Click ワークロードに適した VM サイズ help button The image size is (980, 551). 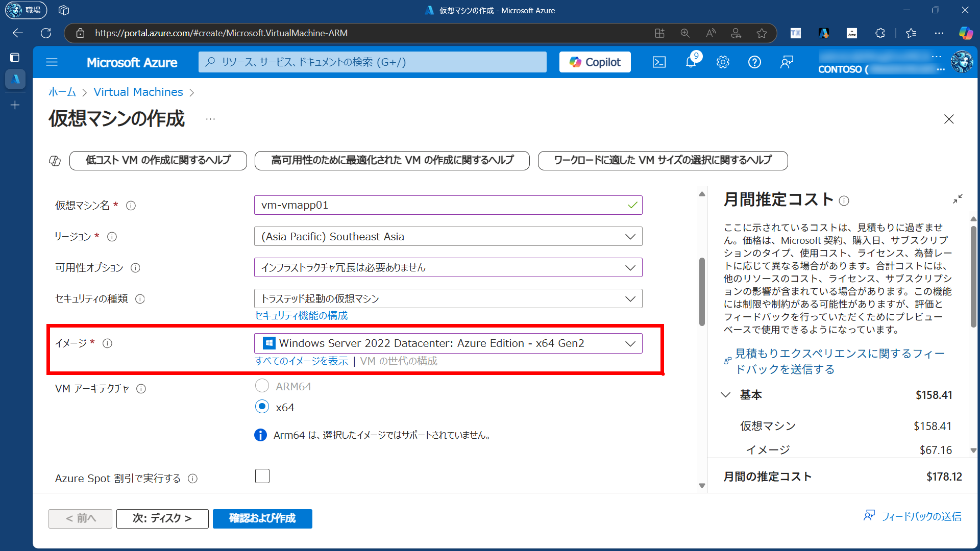point(663,160)
